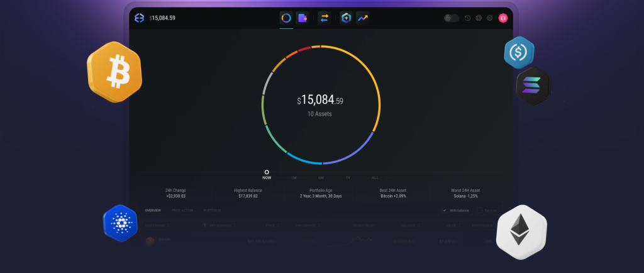Click the 30 Day Trend column header
The image size is (644, 273).
(364, 225)
